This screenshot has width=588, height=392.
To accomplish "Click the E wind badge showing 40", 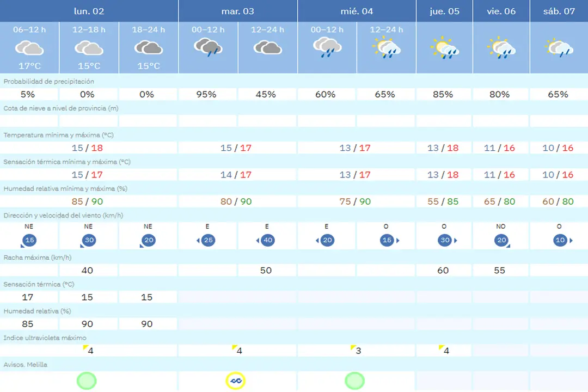I will [267, 240].
